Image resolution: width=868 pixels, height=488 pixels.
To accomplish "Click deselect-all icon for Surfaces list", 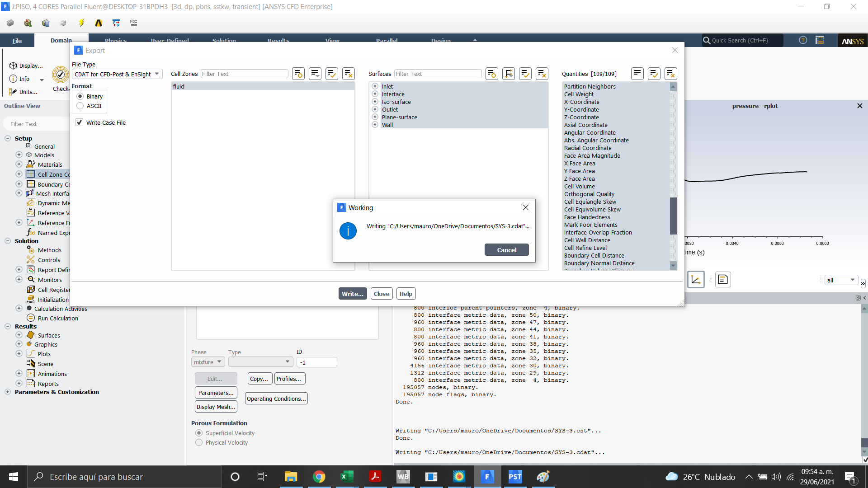I will click(x=542, y=74).
